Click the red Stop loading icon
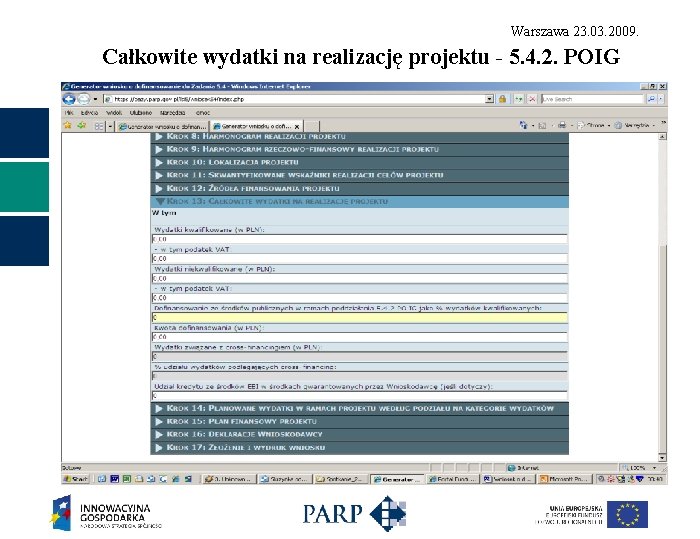700x539 pixels. tap(532, 99)
